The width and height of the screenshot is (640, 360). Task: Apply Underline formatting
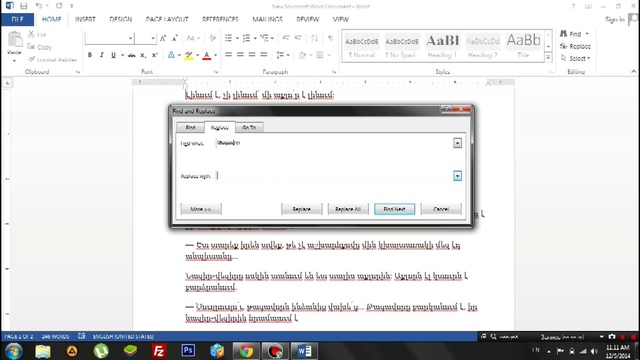(113, 55)
